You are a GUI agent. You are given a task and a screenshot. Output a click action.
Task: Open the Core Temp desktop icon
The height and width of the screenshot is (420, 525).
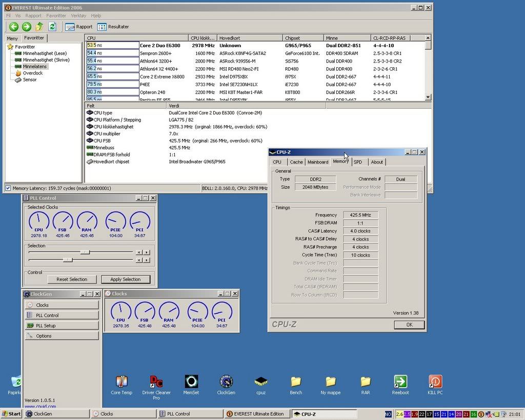[x=122, y=385]
